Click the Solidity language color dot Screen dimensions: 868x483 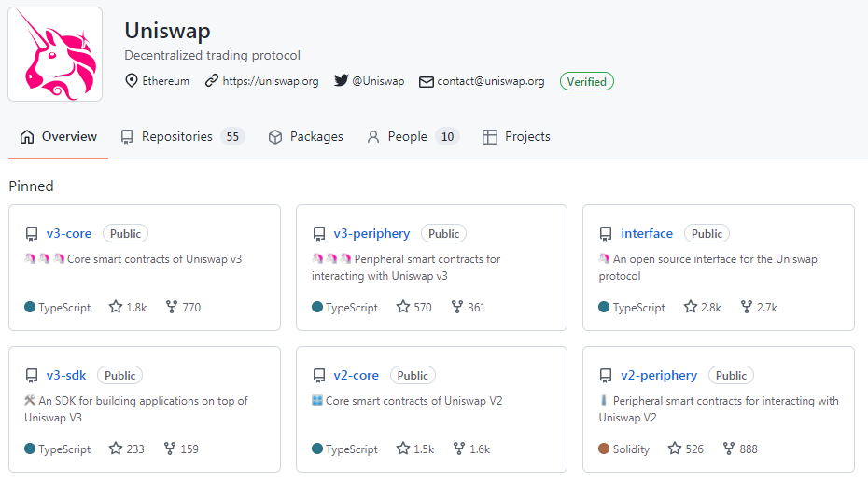(604, 448)
